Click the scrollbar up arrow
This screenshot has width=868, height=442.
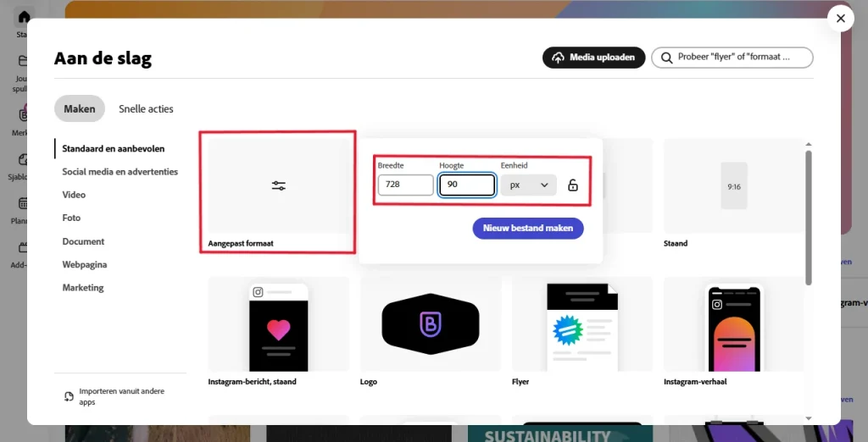click(x=809, y=145)
